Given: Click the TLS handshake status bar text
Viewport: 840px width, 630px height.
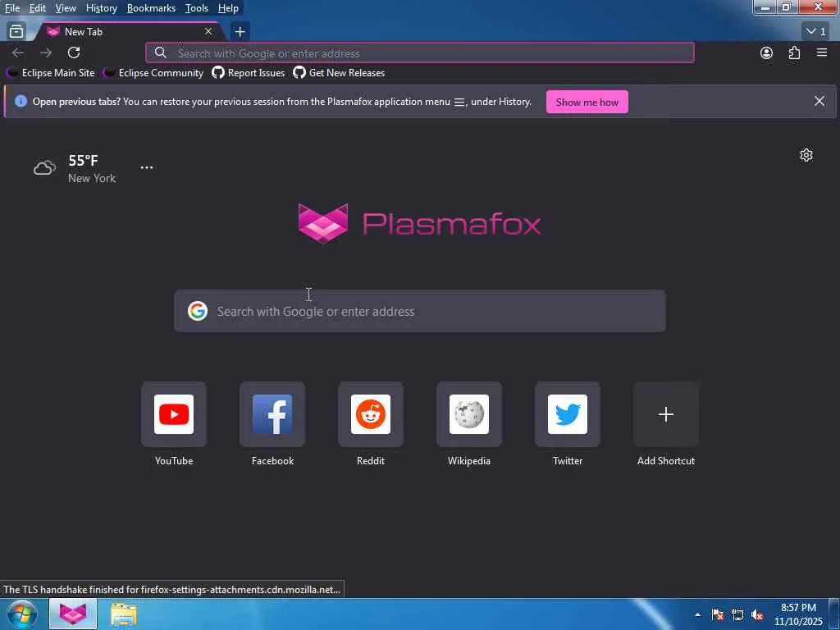Looking at the screenshot, I should coord(172,589).
